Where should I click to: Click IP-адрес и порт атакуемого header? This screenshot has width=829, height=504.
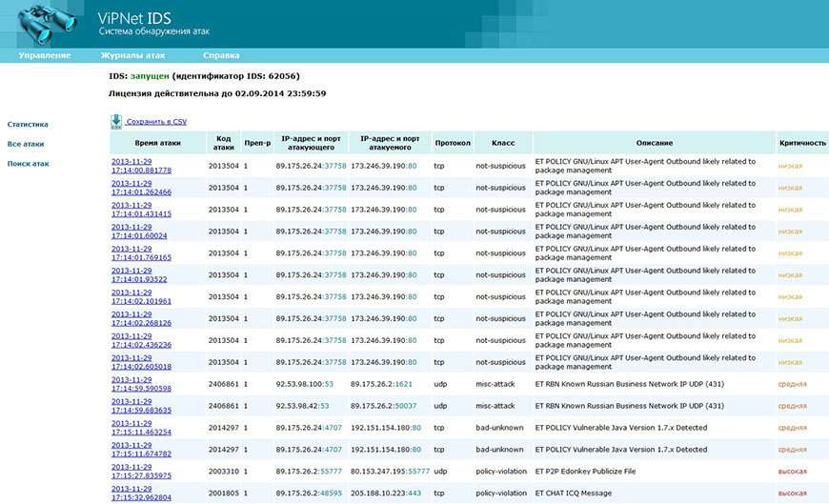click(390, 143)
